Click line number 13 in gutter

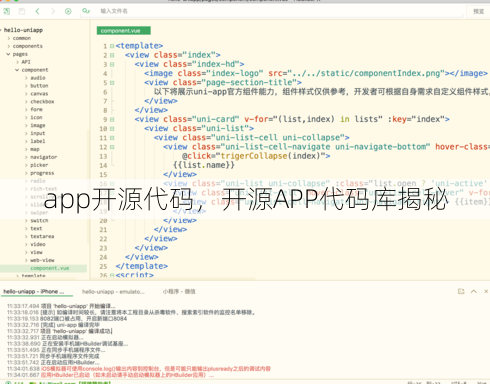click(103, 157)
